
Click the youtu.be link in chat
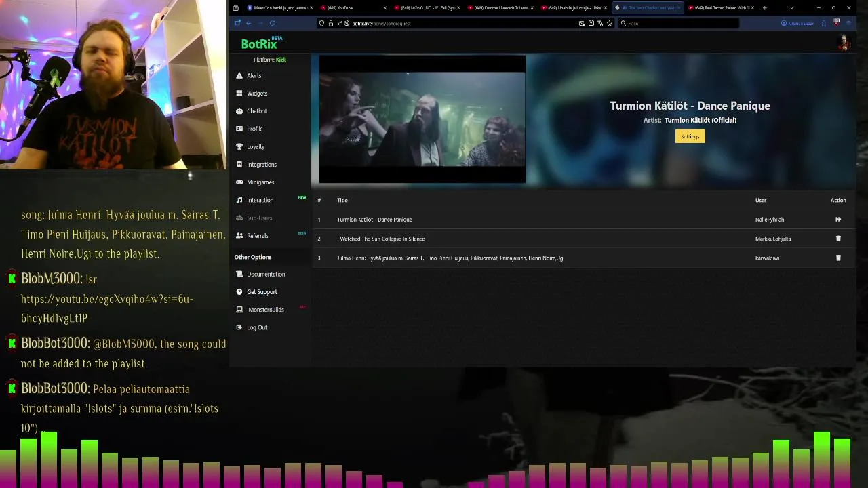(107, 308)
